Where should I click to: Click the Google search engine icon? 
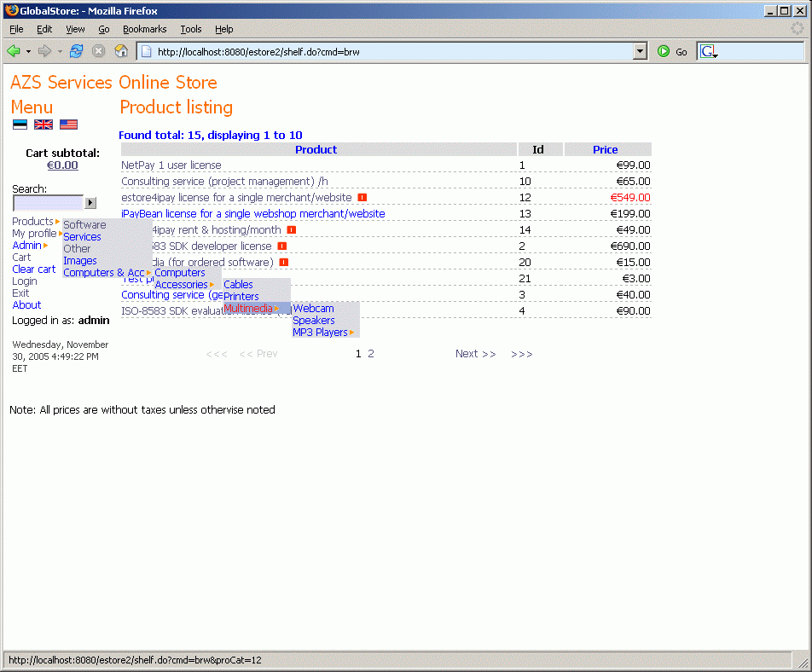click(708, 52)
